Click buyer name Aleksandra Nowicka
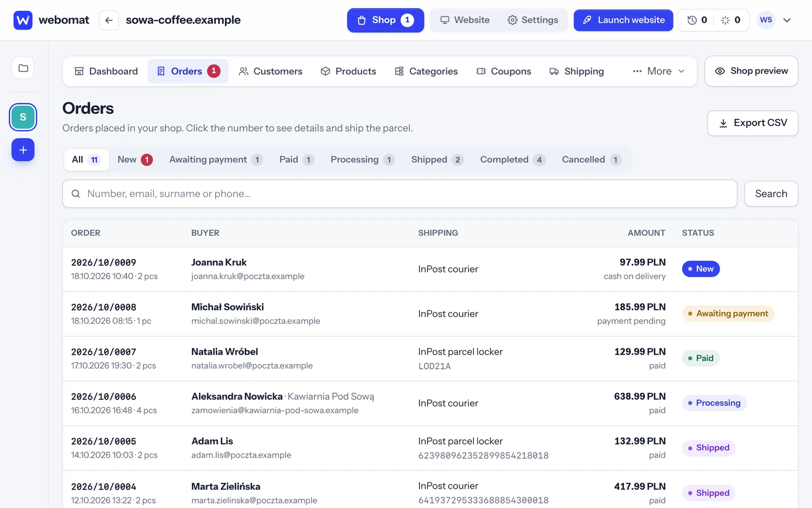Screen dimensions: 812x508 point(237,397)
